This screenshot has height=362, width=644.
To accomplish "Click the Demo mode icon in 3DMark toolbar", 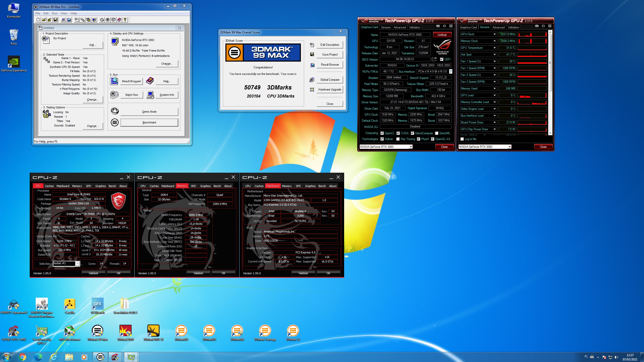I will (x=102, y=20).
